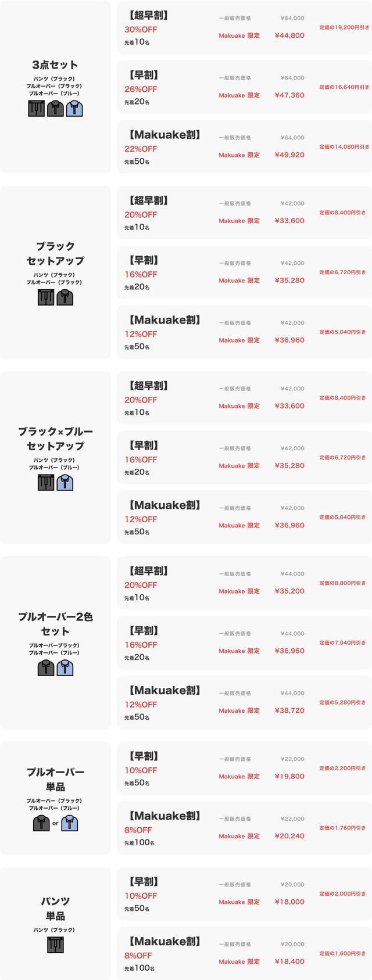Click the blue pullover icon in 3点セット
The image size is (372, 980).
pos(74,108)
